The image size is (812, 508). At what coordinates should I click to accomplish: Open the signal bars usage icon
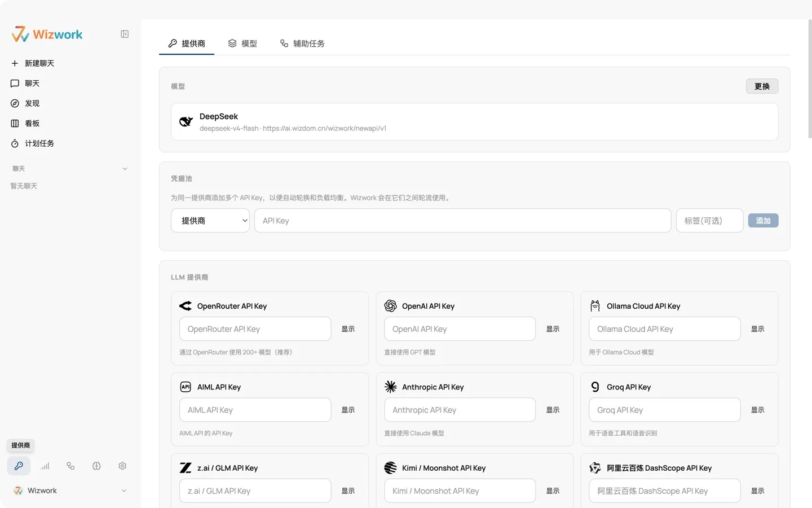(45, 466)
